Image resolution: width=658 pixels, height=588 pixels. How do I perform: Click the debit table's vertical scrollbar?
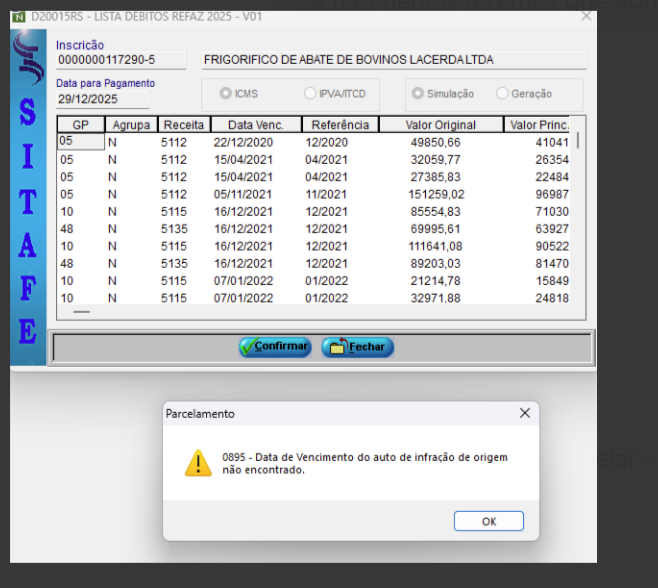click(577, 200)
